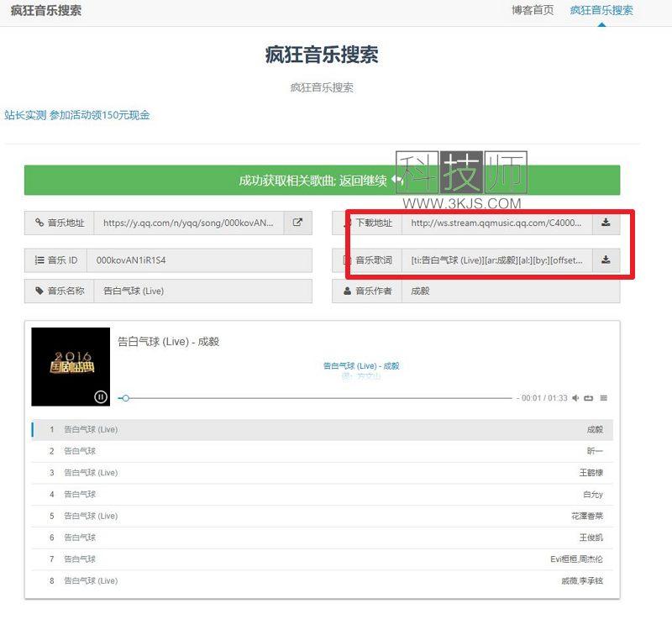
Task: Open the 站长实测 参加活动领150元现金 link
Action: 77,115
